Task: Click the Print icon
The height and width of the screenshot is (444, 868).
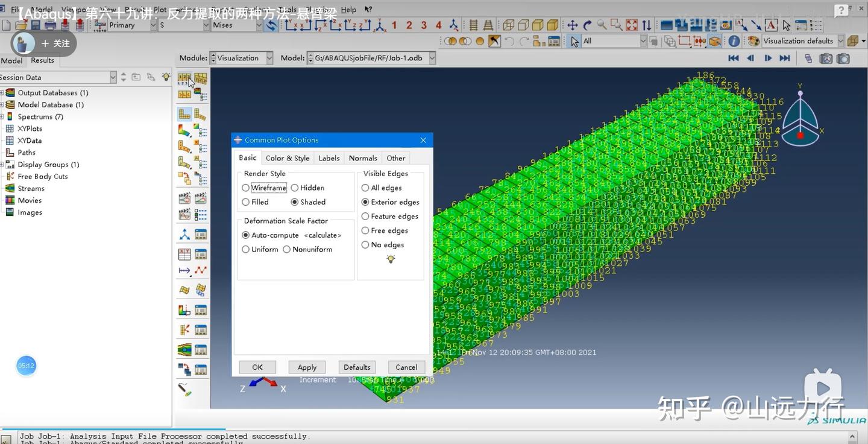Action: pyautogui.click(x=50, y=25)
